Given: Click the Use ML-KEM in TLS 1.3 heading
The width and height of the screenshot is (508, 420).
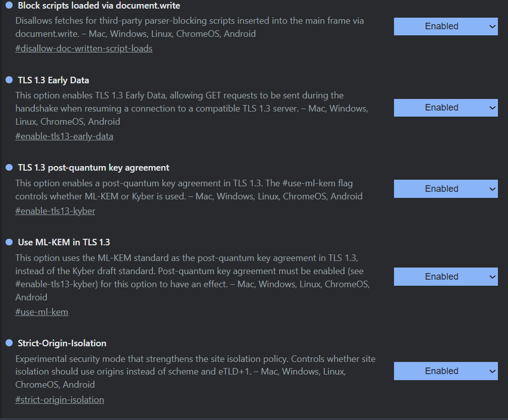Looking at the screenshot, I should (x=64, y=242).
